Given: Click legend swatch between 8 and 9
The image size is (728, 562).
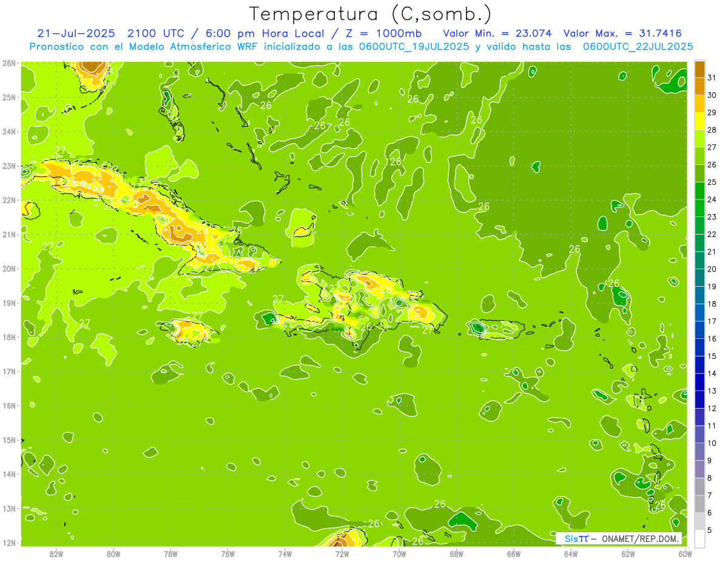Looking at the screenshot, I should coord(699,469).
